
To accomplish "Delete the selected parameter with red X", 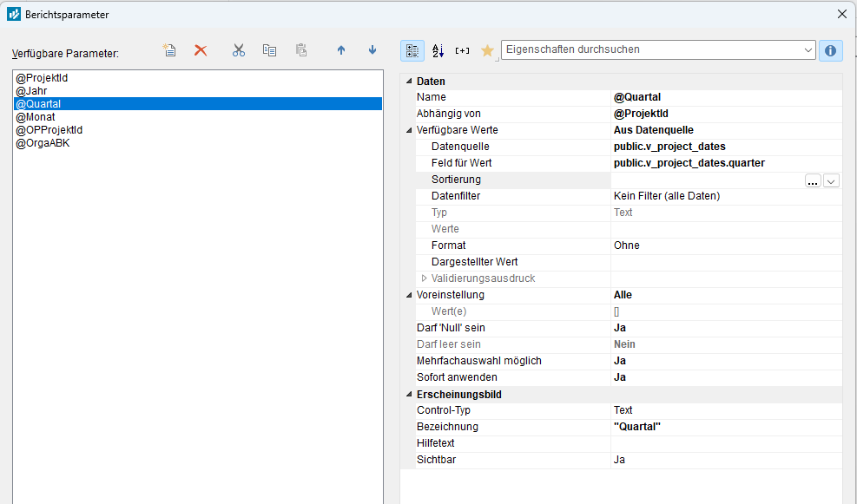I will point(201,50).
